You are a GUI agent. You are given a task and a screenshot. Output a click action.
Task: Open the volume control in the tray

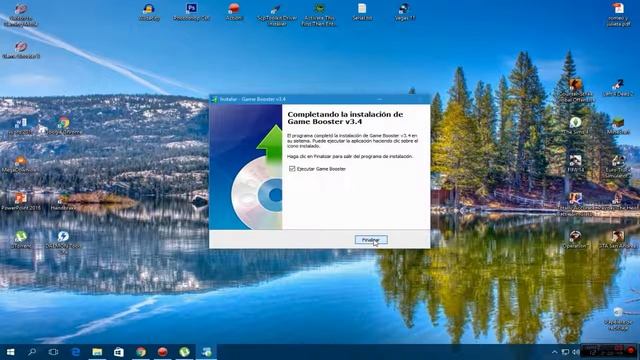pyautogui.click(x=576, y=352)
